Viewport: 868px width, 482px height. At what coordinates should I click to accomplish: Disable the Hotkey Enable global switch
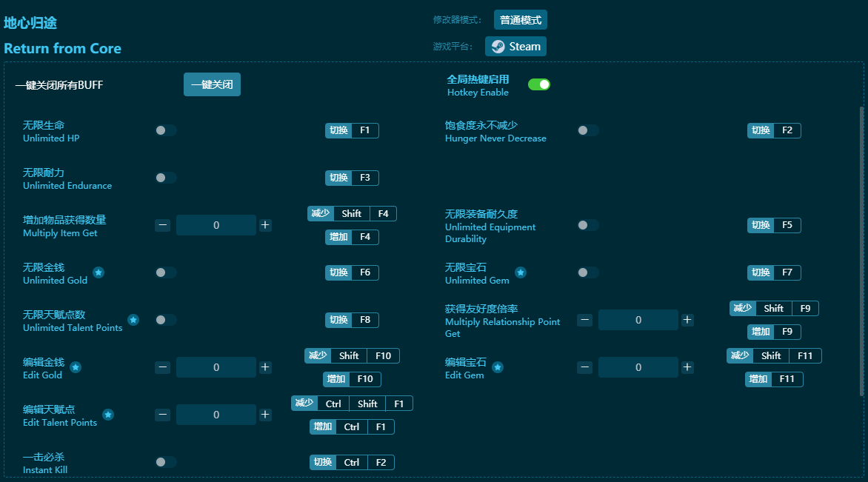coord(539,84)
